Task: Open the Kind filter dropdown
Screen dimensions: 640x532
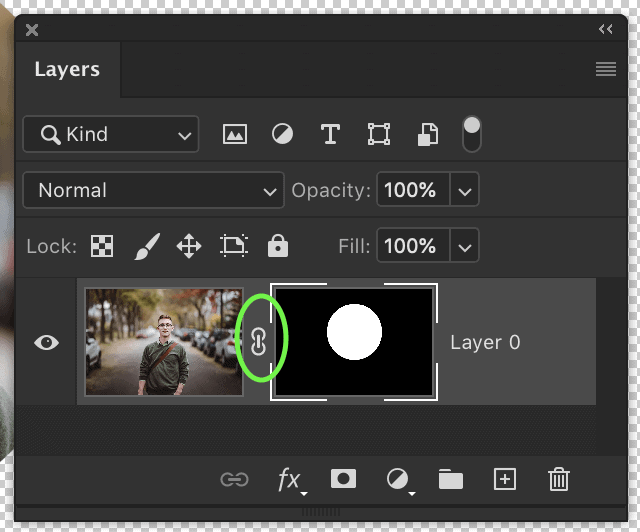Action: 111,134
